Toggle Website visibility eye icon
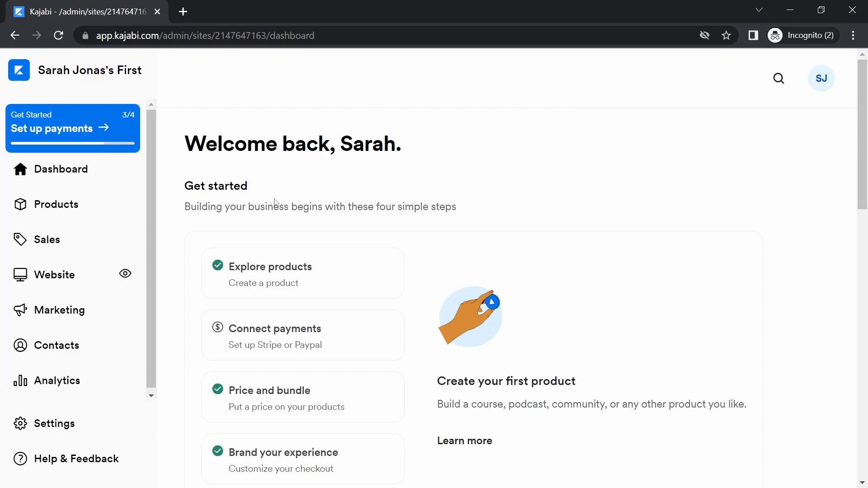868x488 pixels. 125,274
